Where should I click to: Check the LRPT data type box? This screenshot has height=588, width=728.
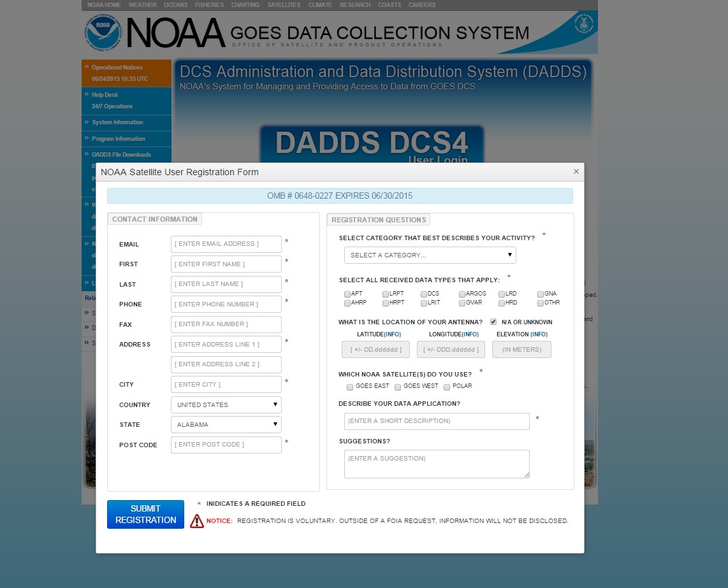click(x=386, y=294)
